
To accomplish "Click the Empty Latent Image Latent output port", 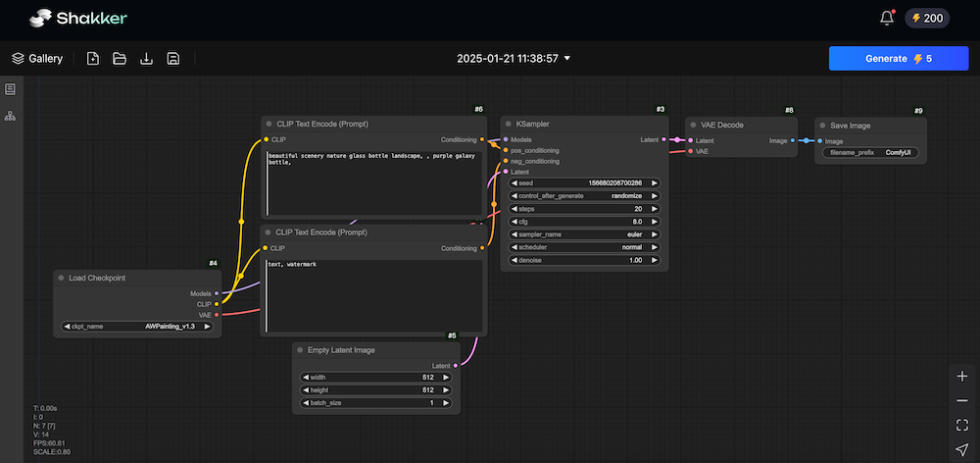I will pyautogui.click(x=455, y=365).
